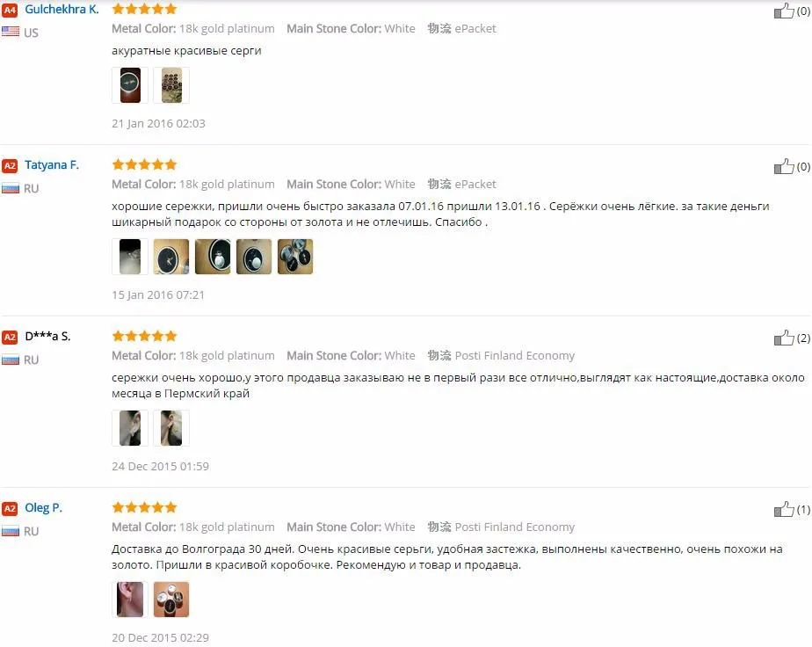The height and width of the screenshot is (647, 812).
Task: Open Tatyana F. profile link
Action: [52, 165]
